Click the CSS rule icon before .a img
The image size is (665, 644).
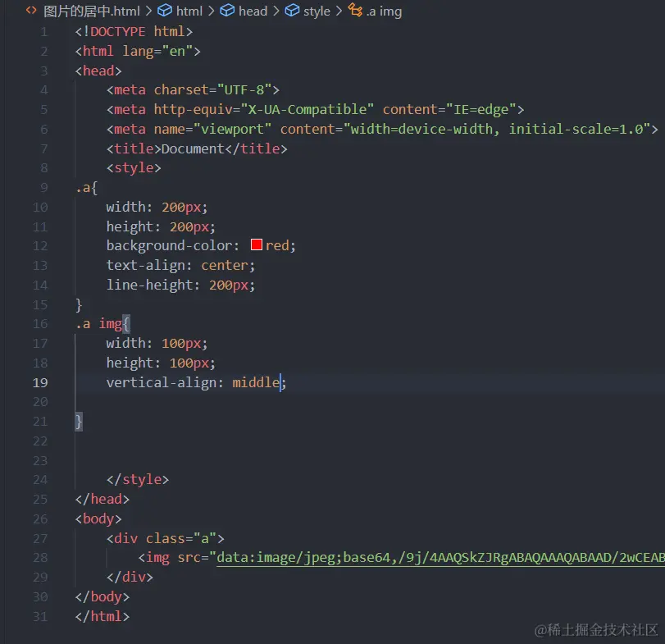pos(355,10)
